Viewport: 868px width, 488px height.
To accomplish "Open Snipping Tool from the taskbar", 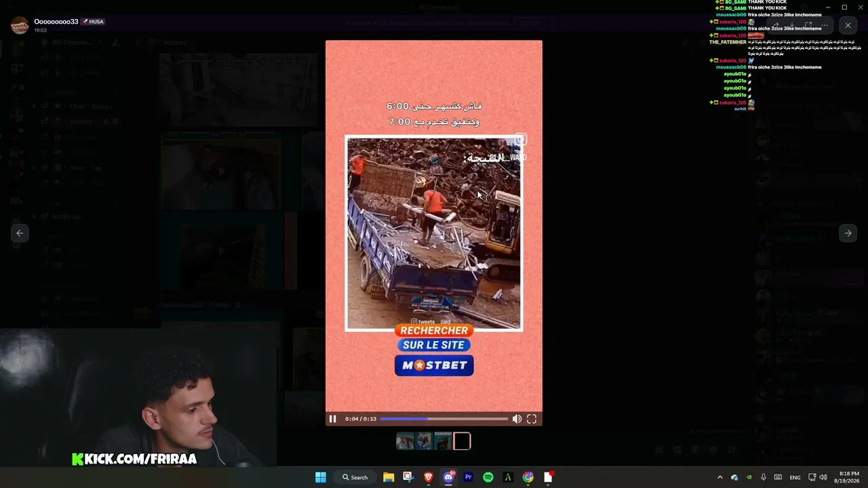I will click(408, 477).
